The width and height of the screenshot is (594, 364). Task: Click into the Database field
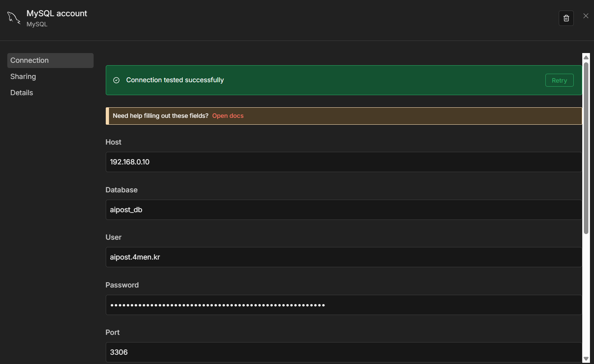[344, 210]
